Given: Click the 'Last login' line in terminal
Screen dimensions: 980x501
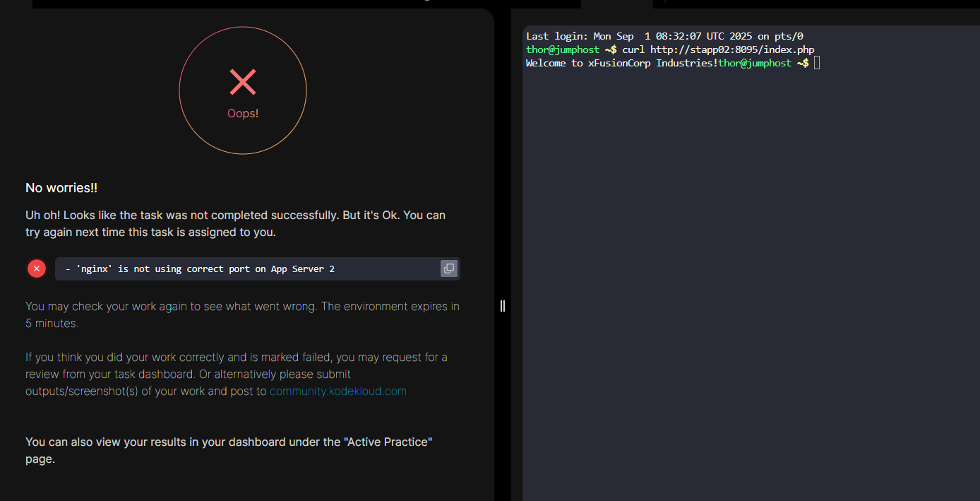Looking at the screenshot, I should [x=664, y=36].
